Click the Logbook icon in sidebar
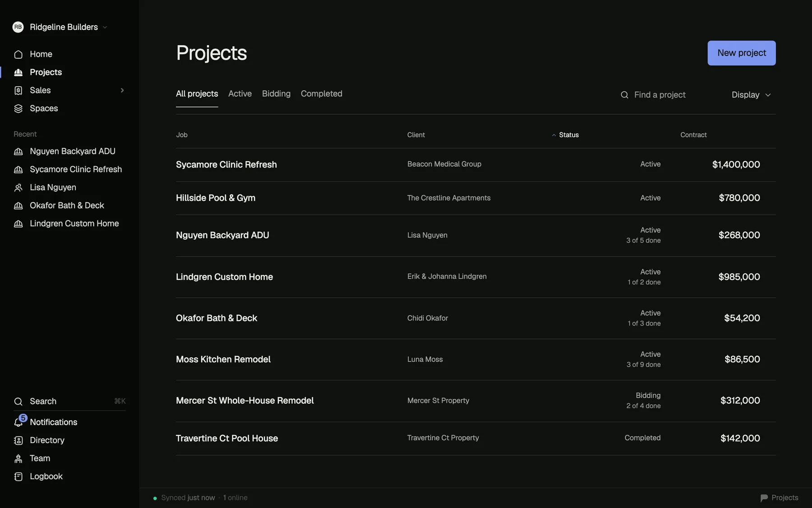Image resolution: width=812 pixels, height=508 pixels. [x=18, y=476]
